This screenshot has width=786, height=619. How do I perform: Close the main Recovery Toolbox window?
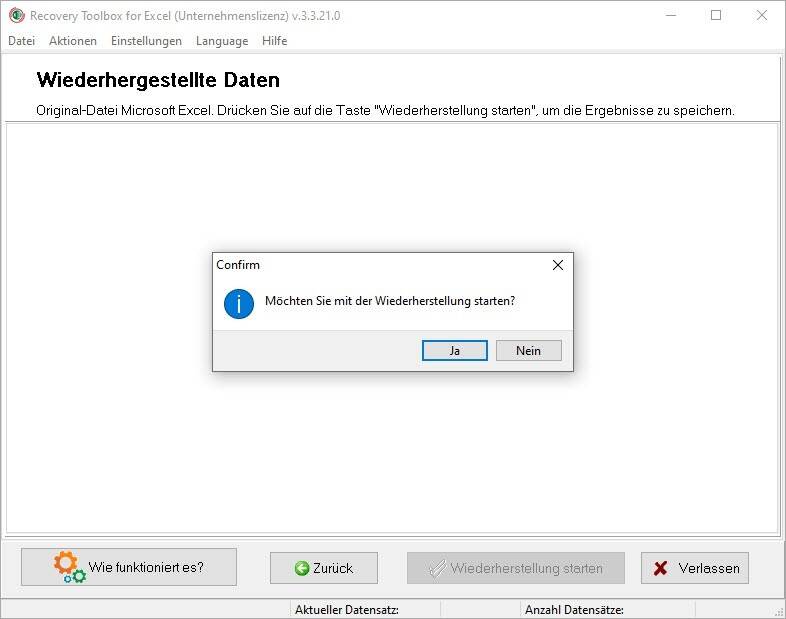[762, 15]
